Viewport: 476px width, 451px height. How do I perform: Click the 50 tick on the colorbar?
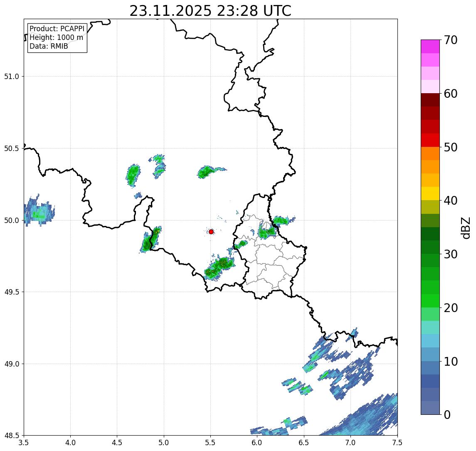451,147
